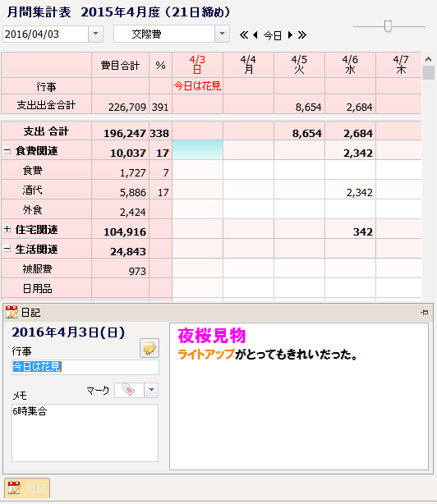Screen dimensions: 437x504
Task: Pin the 日記 panel with pin icon
Action: (x=425, y=312)
